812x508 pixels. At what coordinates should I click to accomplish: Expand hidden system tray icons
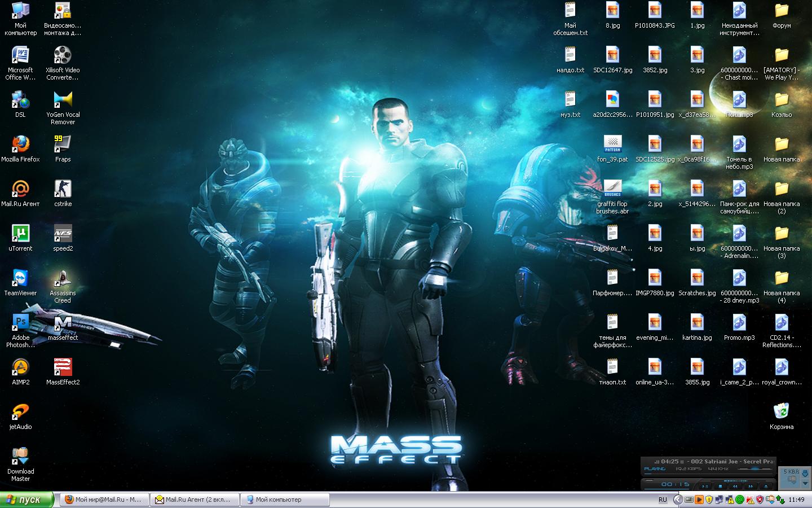(x=678, y=500)
